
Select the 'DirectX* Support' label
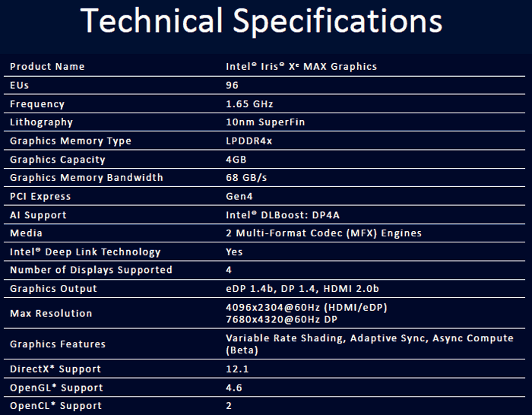[55, 369]
